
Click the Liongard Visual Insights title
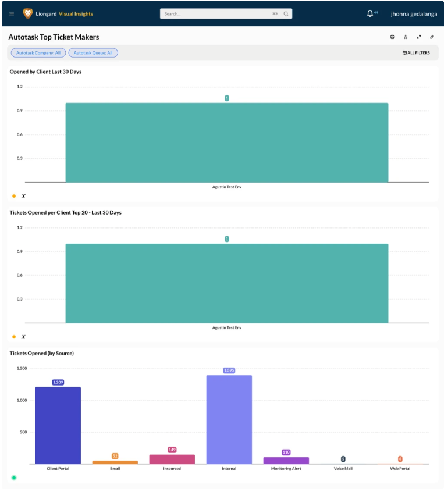64,14
